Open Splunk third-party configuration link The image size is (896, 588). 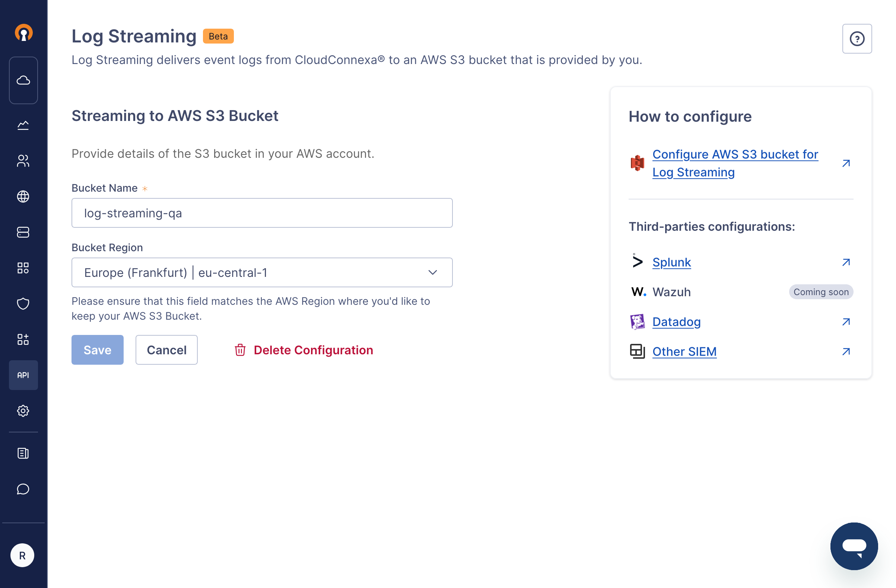(x=671, y=262)
